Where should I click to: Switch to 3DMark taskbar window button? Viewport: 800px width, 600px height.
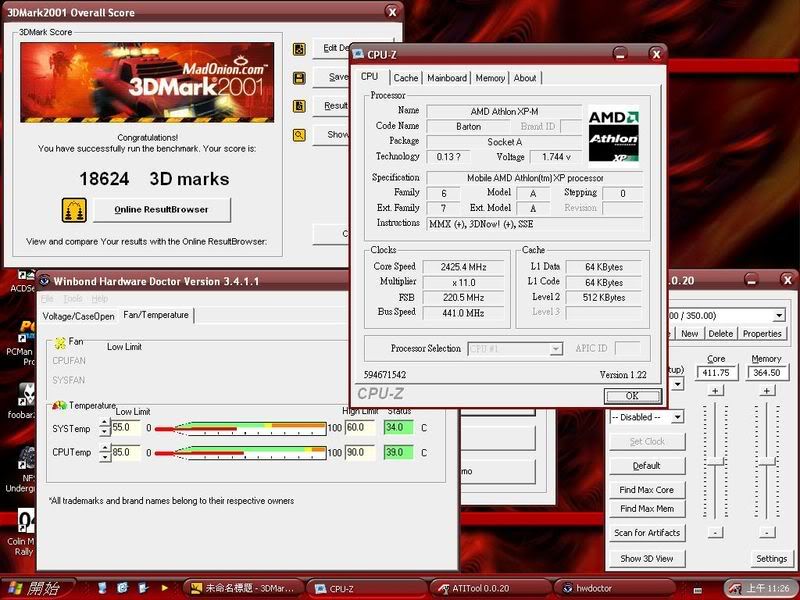tap(243, 588)
